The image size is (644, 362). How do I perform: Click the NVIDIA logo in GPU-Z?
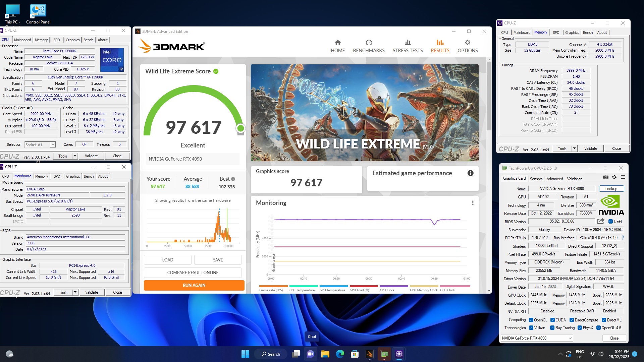click(x=611, y=205)
